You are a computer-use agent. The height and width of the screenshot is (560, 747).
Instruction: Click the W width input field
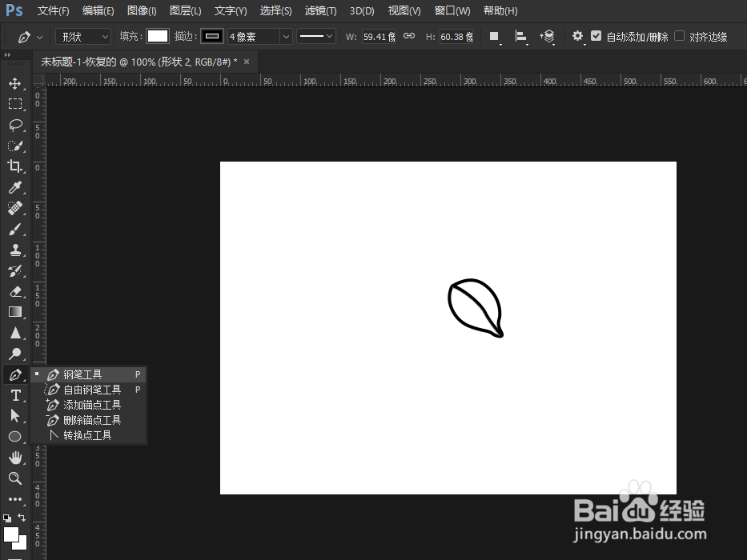[x=379, y=37]
